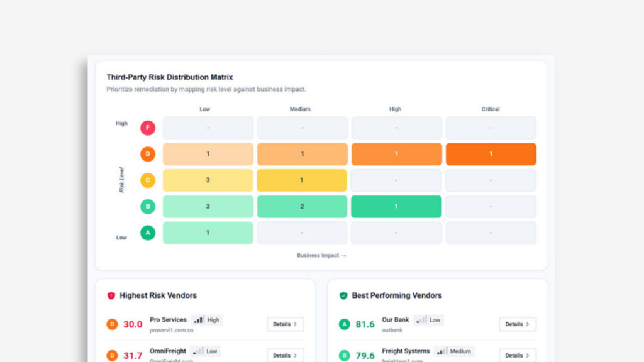Click the green B risk grade badge in matrix
This screenshot has height=362, width=644.
click(x=147, y=207)
